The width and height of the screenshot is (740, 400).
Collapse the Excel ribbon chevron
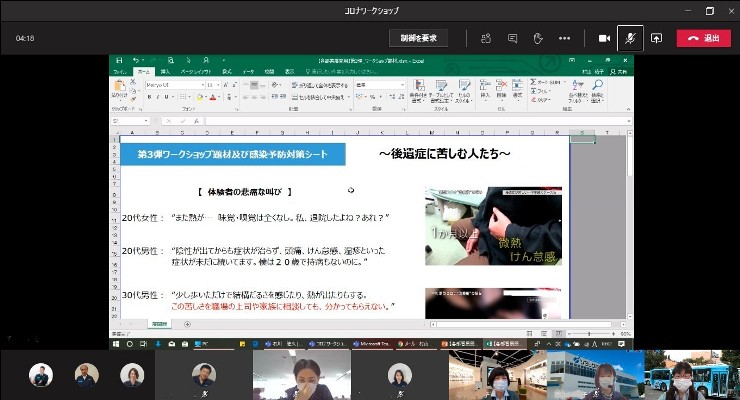[x=628, y=109]
